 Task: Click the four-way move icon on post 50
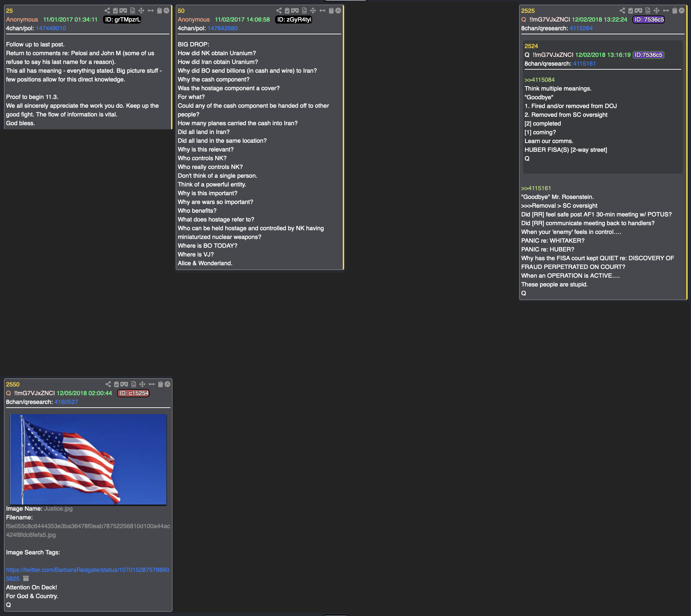point(313,11)
